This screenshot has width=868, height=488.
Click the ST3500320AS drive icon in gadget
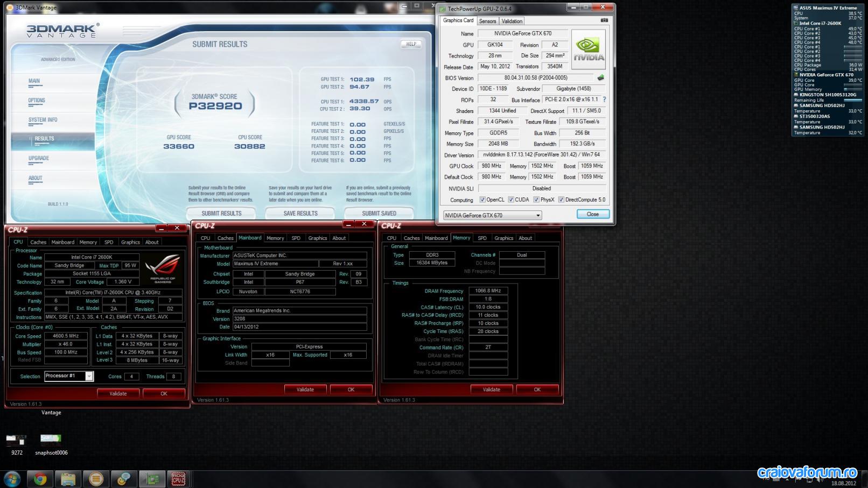tap(796, 116)
